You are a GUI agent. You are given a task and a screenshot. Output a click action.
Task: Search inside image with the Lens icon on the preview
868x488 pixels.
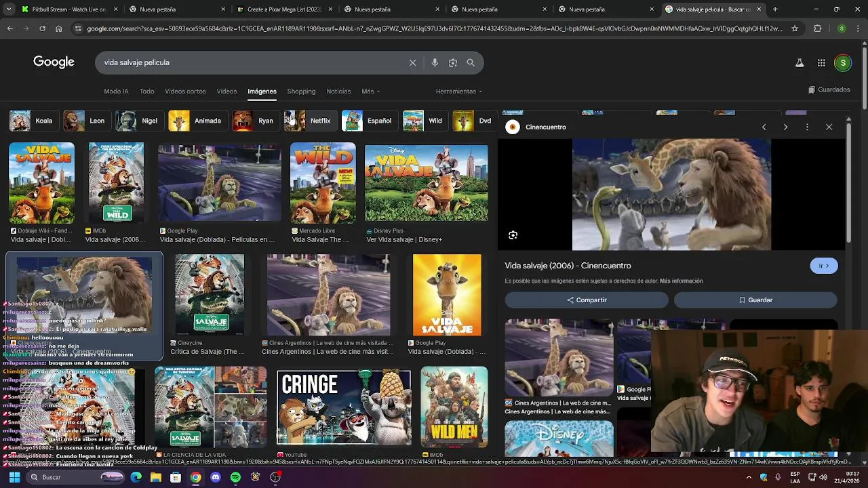click(513, 235)
